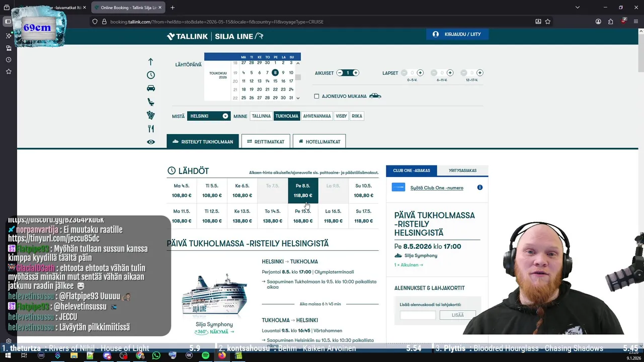Screen dimensions: 644x362
Task: Open WhatsApp from the taskbar
Action: (156, 355)
